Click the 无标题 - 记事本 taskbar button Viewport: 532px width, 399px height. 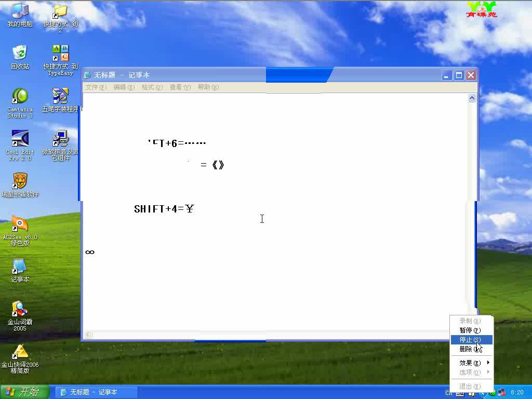(96, 392)
